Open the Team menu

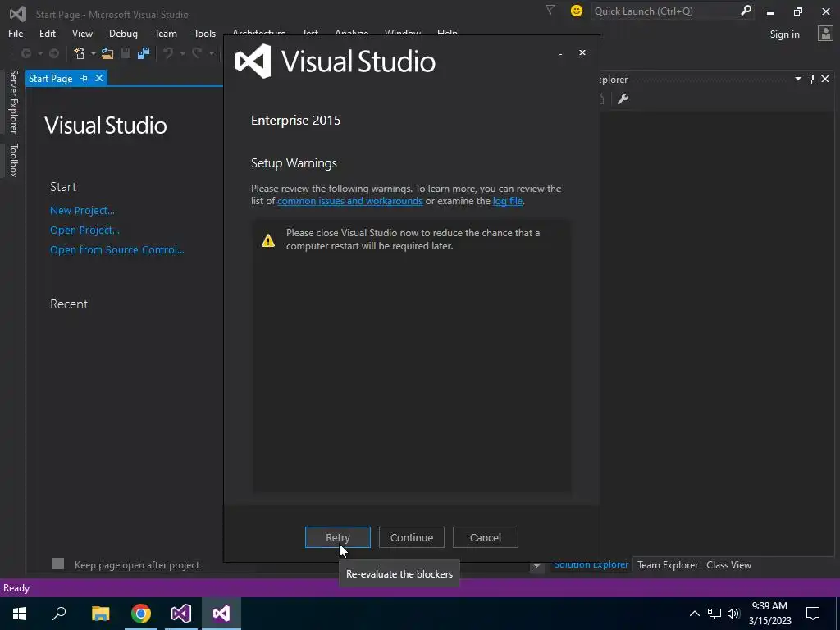(166, 33)
